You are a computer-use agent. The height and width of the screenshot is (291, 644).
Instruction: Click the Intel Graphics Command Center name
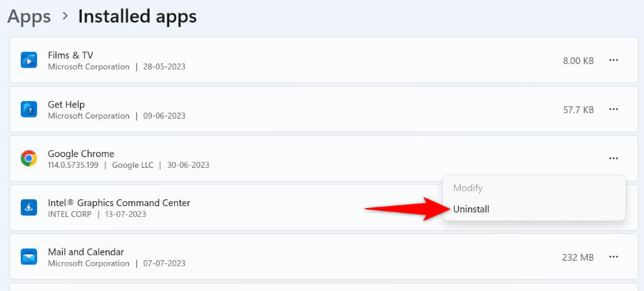(119, 202)
